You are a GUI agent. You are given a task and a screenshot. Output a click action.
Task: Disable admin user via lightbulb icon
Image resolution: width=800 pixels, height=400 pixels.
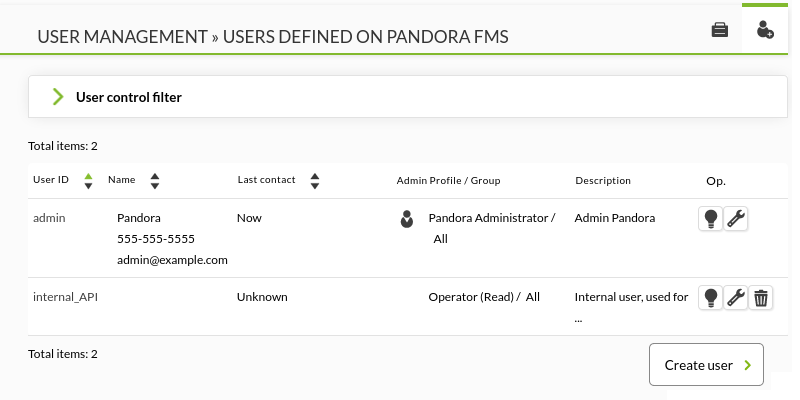[x=710, y=219]
